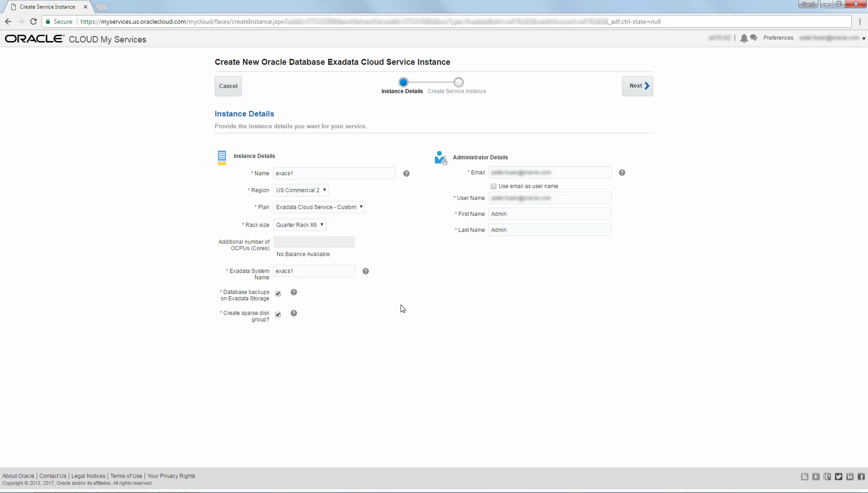Screen dimensions: 868x493
Task: Click the Exadata System Name input field
Action: tap(314, 271)
